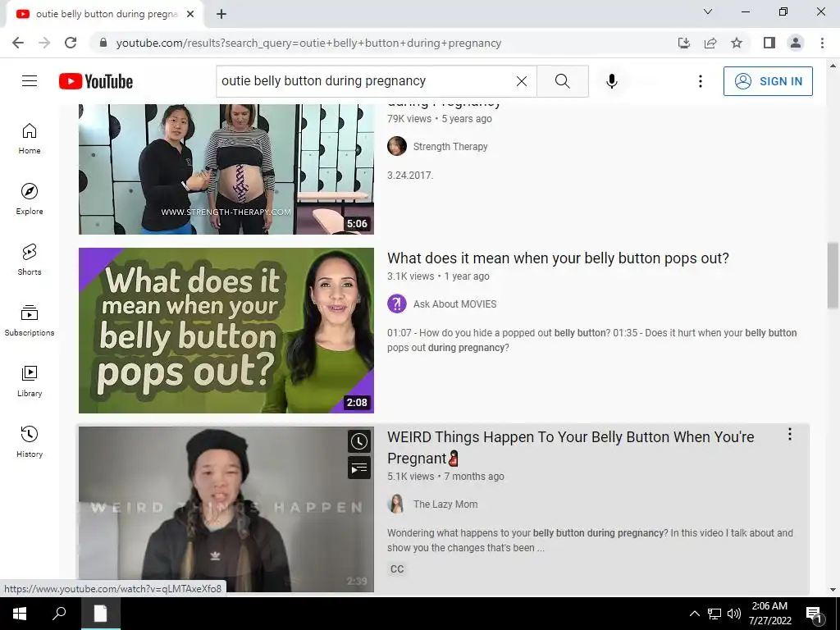
Task: Open Shorts in the sidebar
Action: [30, 260]
